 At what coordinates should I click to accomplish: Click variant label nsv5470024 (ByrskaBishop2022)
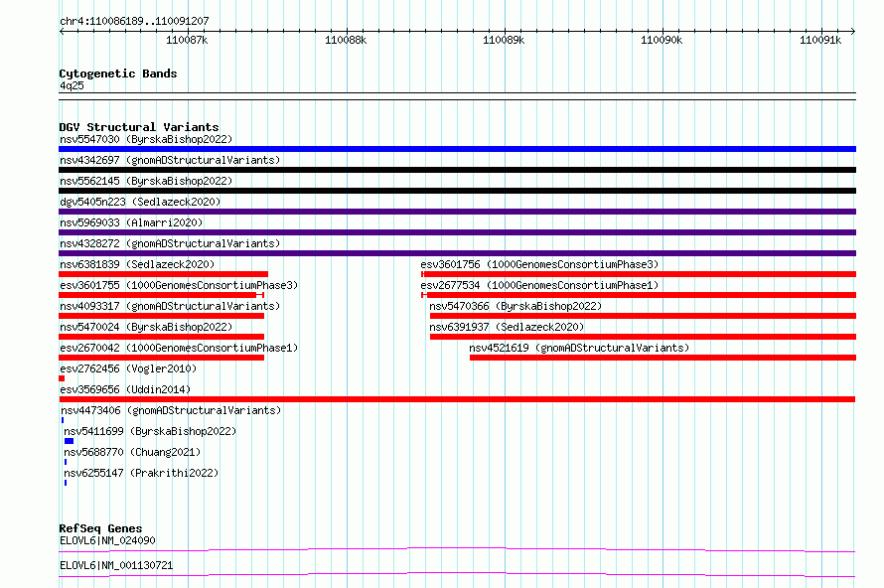tap(146, 327)
